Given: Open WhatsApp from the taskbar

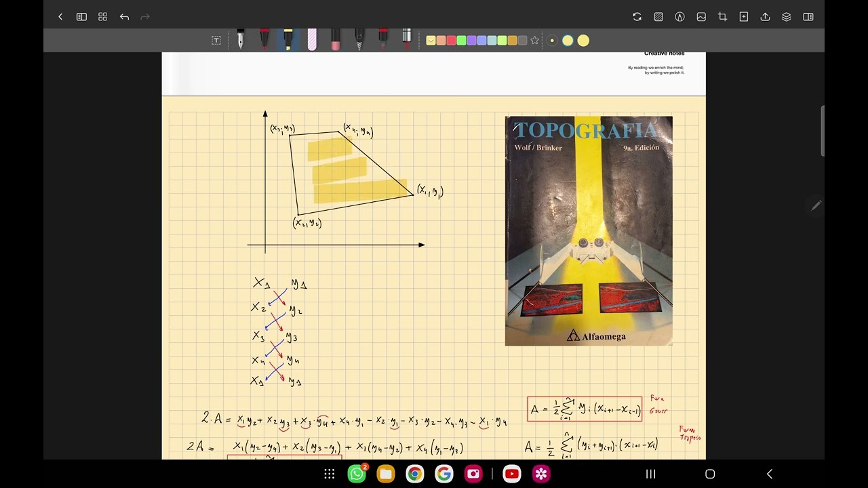Looking at the screenshot, I should [x=357, y=474].
